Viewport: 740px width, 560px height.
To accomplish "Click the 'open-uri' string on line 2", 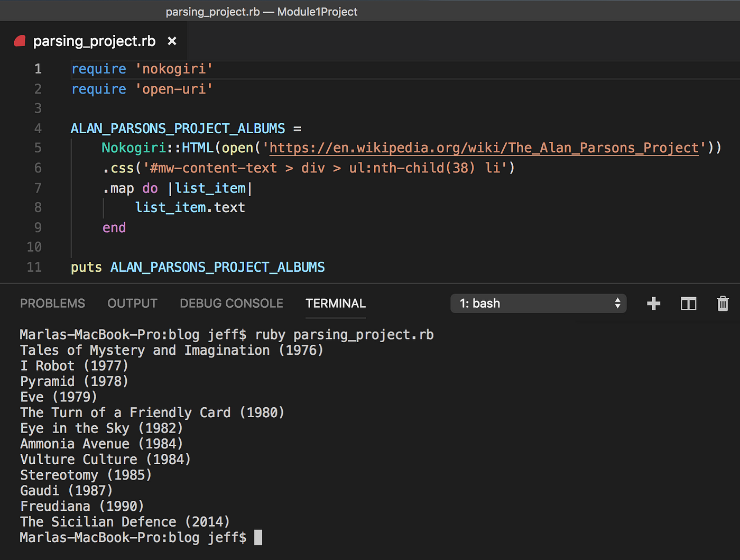I will (x=174, y=89).
